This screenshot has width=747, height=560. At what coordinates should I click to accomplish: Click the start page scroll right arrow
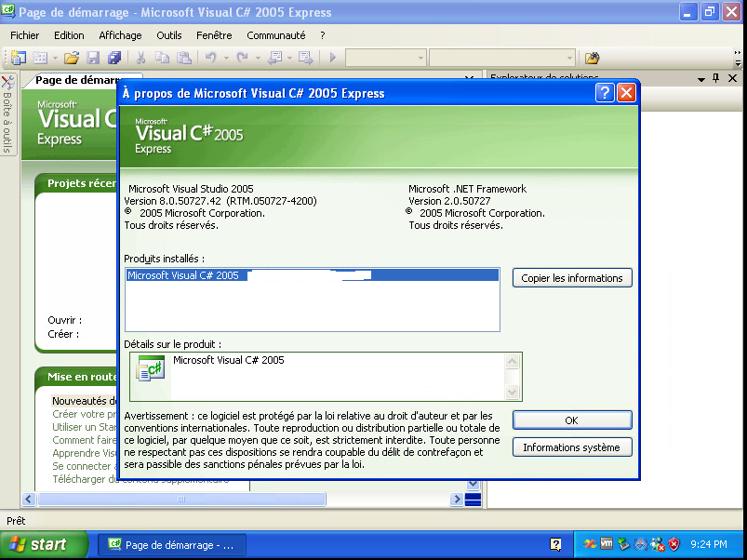(457, 499)
